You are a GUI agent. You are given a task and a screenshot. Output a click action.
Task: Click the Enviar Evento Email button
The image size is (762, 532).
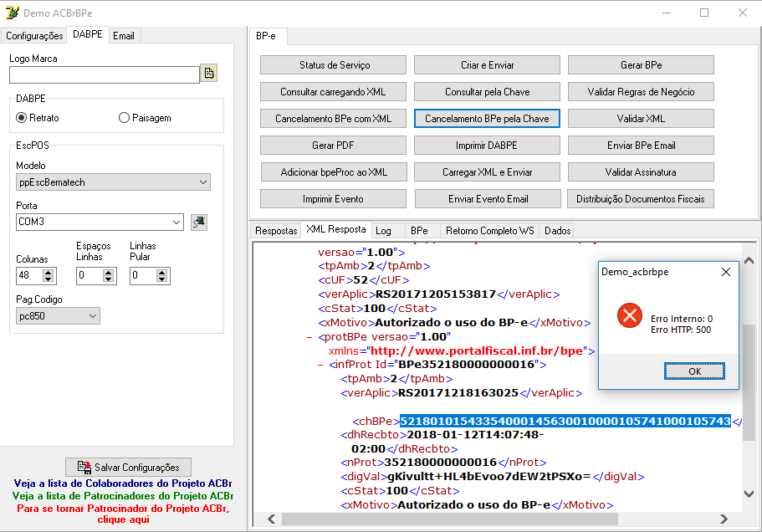coord(488,199)
